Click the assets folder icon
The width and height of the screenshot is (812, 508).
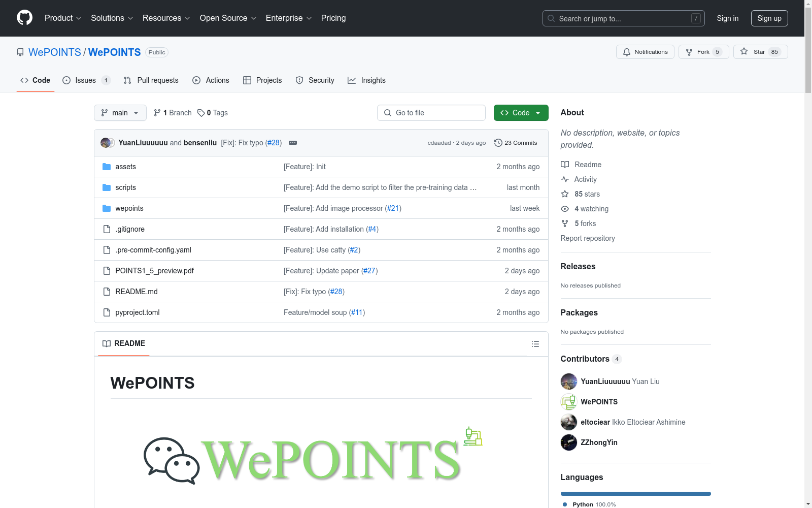pos(107,167)
